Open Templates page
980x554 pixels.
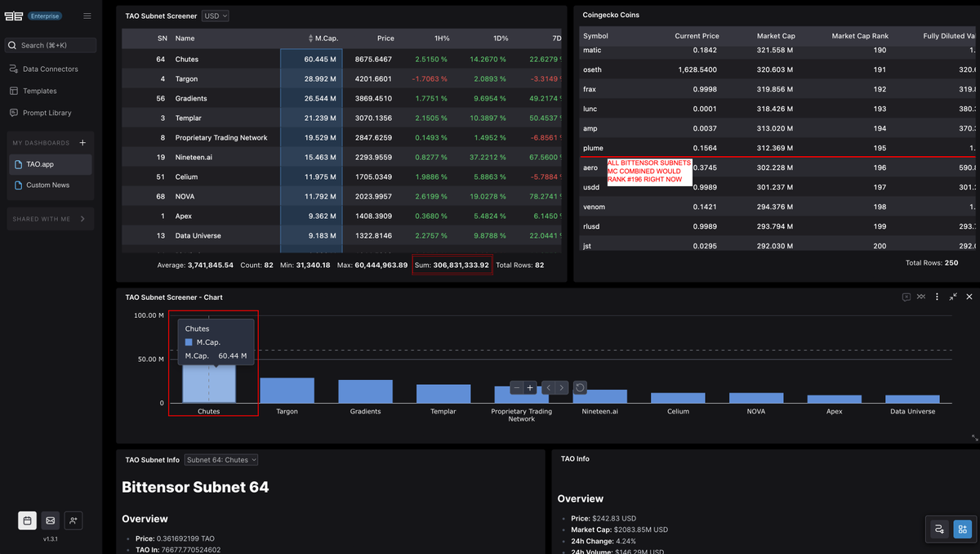pos(40,91)
